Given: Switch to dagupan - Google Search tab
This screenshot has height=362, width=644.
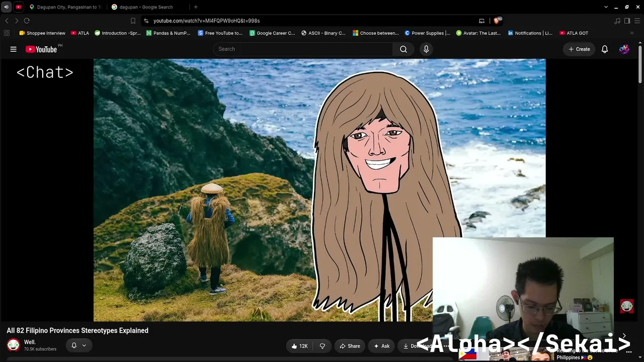Looking at the screenshot, I should point(147,7).
